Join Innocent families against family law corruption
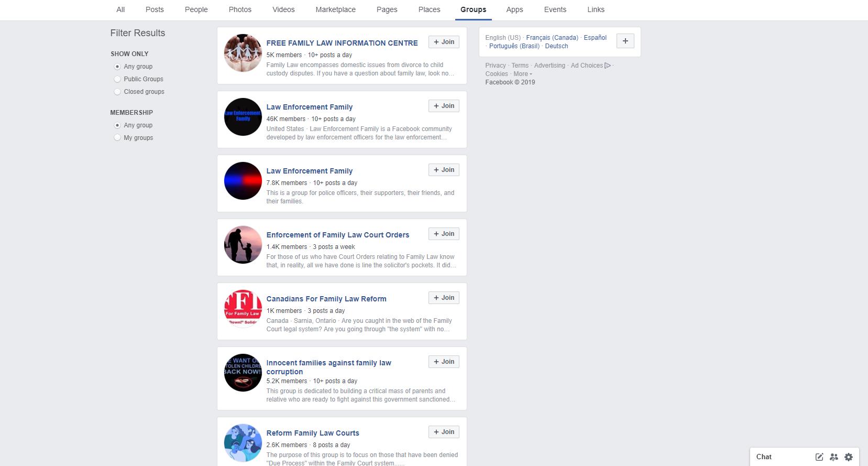The height and width of the screenshot is (466, 868). 444,362
